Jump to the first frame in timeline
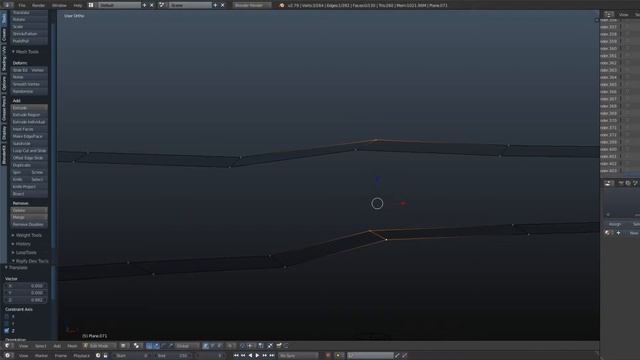640x360 pixels. (236, 356)
